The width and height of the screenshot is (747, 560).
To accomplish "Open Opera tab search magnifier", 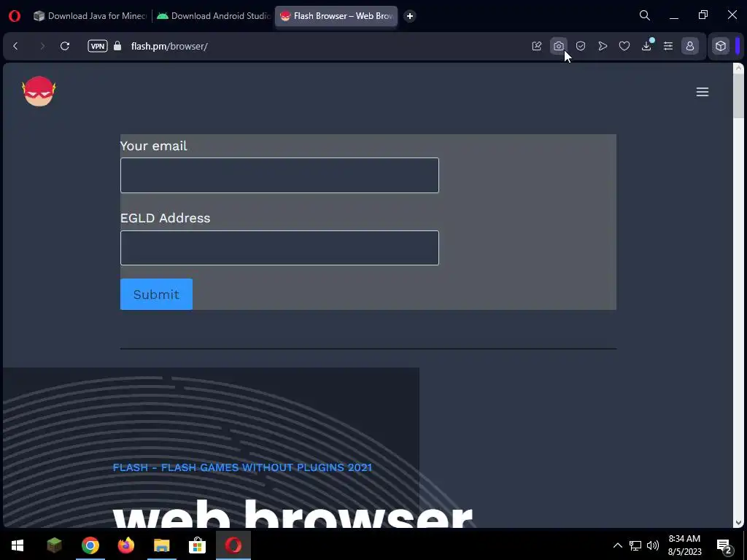I will 645,16.
